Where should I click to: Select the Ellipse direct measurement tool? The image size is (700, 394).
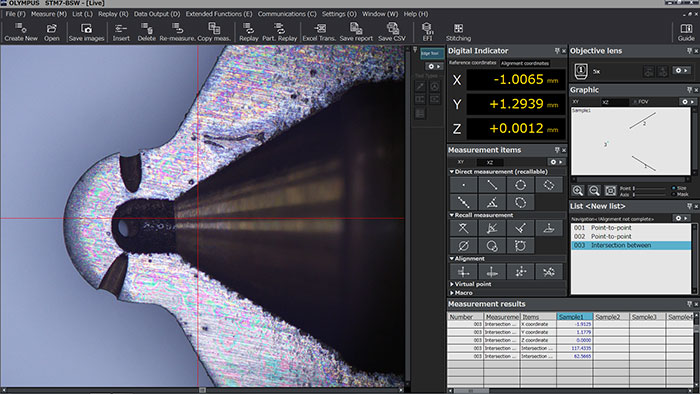click(x=520, y=202)
